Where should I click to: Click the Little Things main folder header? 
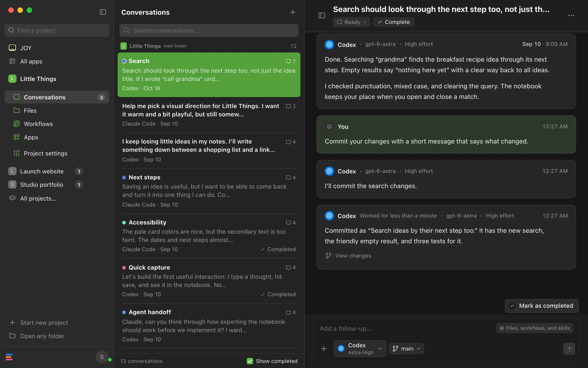[209, 46]
